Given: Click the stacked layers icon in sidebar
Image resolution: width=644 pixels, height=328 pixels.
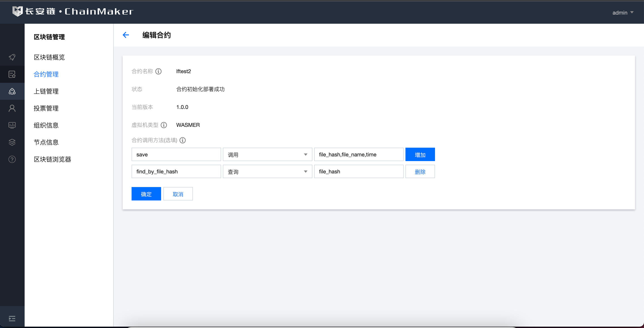Looking at the screenshot, I should (12, 142).
